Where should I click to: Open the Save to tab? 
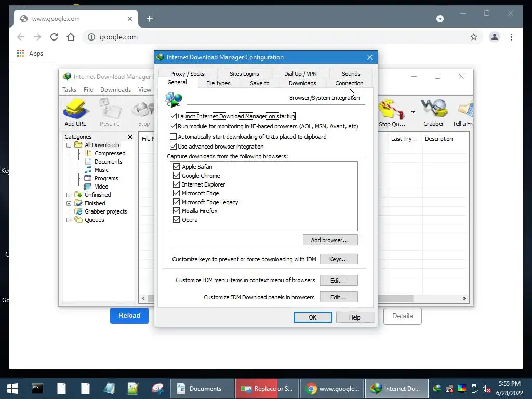260,83
